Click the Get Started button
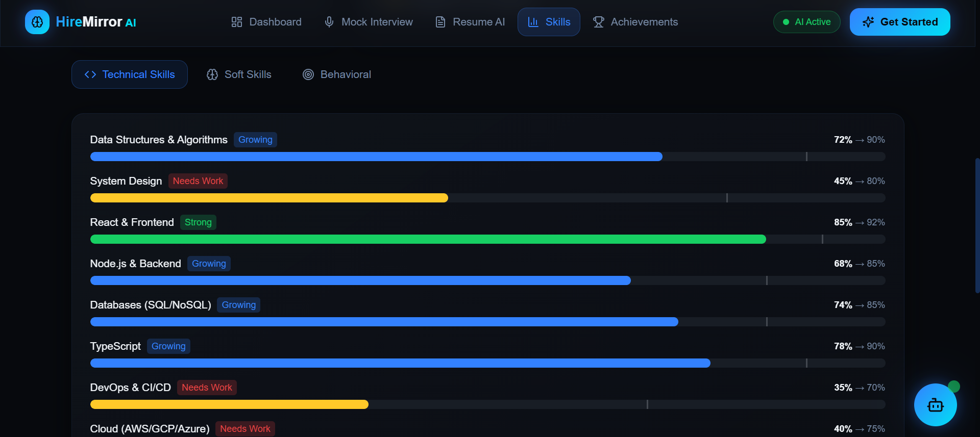 pyautogui.click(x=900, y=22)
